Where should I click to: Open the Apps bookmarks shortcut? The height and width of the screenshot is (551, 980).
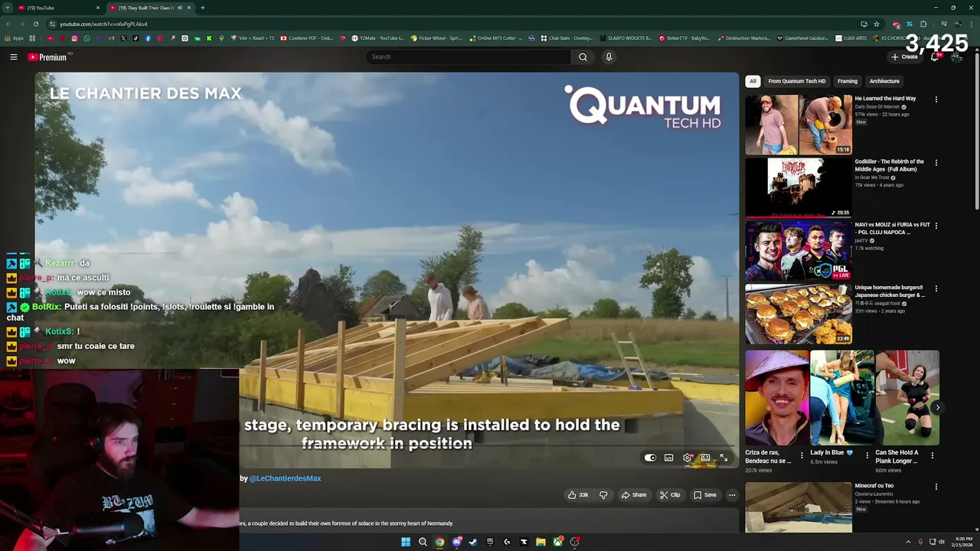coord(14,38)
